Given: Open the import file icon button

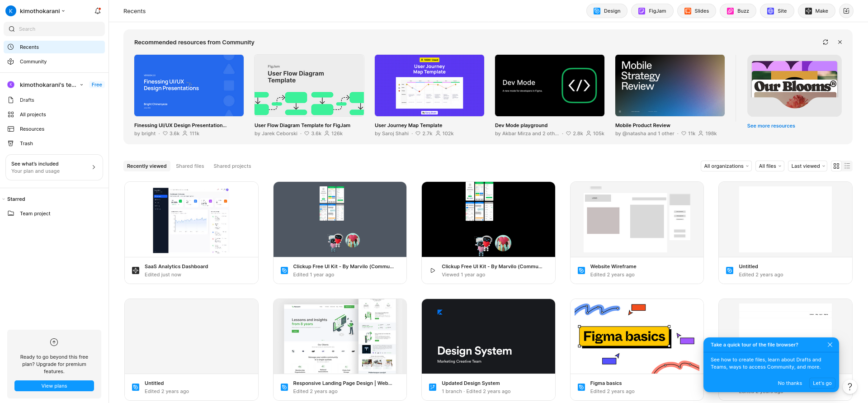Looking at the screenshot, I should tap(846, 11).
